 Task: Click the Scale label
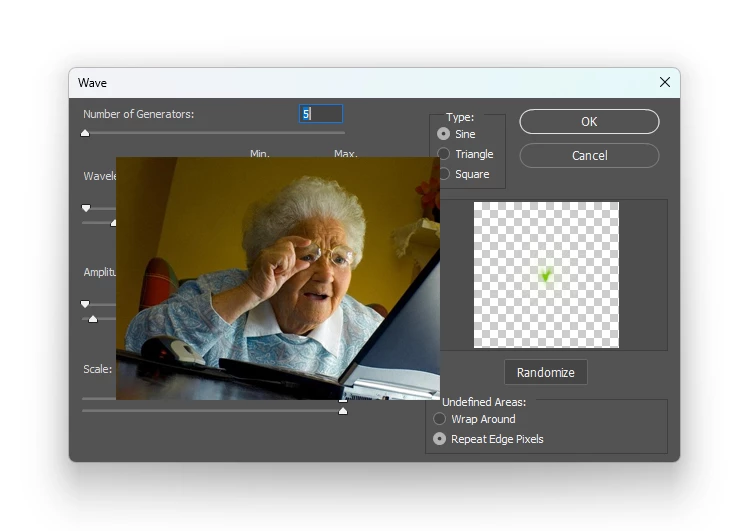(x=97, y=369)
